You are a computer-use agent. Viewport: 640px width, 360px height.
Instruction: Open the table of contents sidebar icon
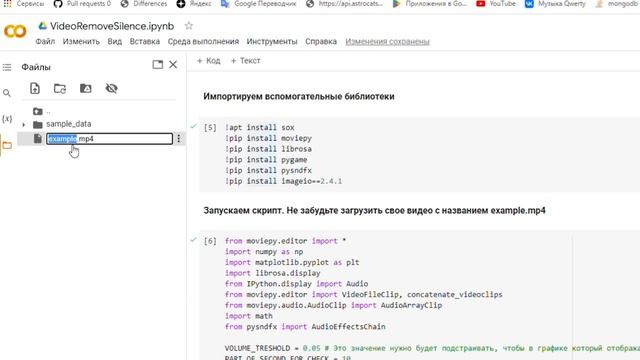pyautogui.click(x=7, y=67)
